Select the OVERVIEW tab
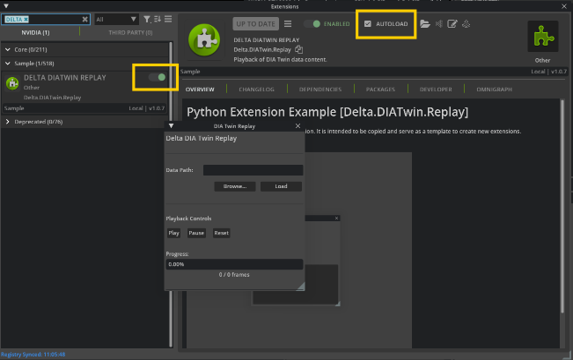Screen dimensions: 573x360 200,89
